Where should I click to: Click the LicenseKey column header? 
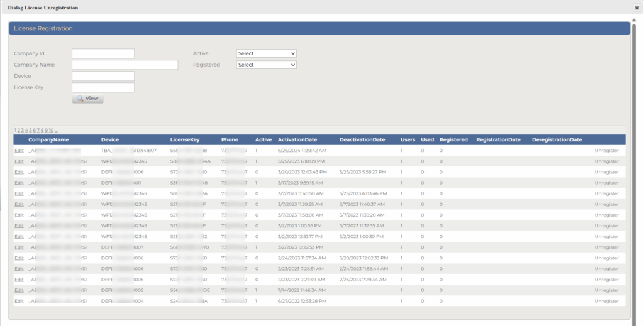click(185, 139)
